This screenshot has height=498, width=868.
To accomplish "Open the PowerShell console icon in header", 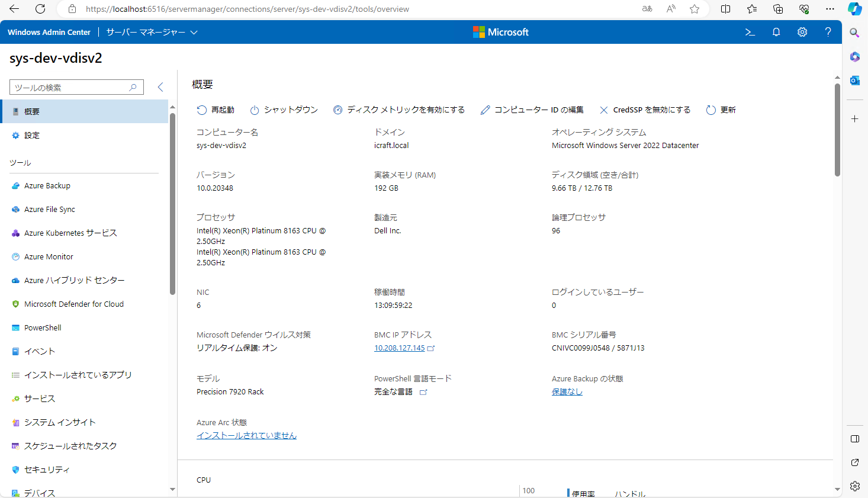I will click(x=750, y=32).
